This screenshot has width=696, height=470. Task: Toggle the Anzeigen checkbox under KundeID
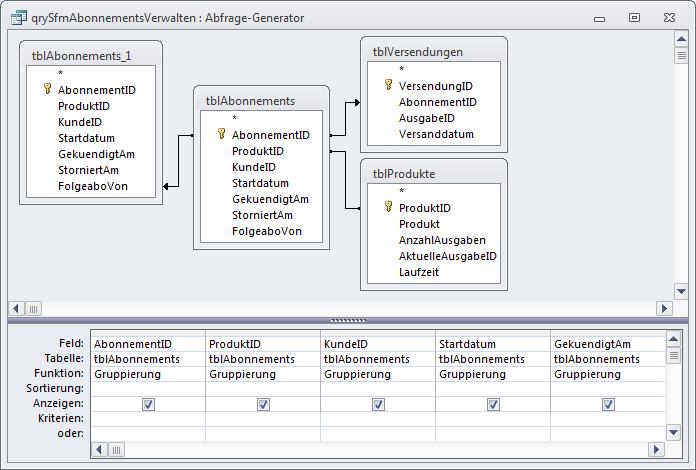click(378, 404)
